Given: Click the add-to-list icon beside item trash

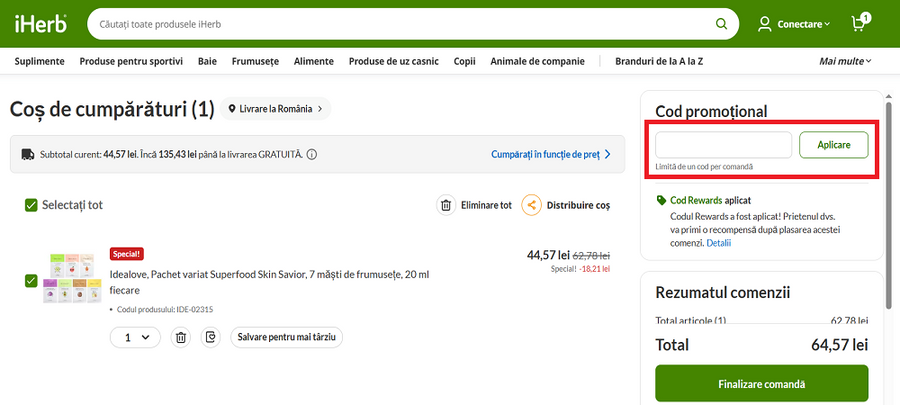Looking at the screenshot, I should click(210, 338).
